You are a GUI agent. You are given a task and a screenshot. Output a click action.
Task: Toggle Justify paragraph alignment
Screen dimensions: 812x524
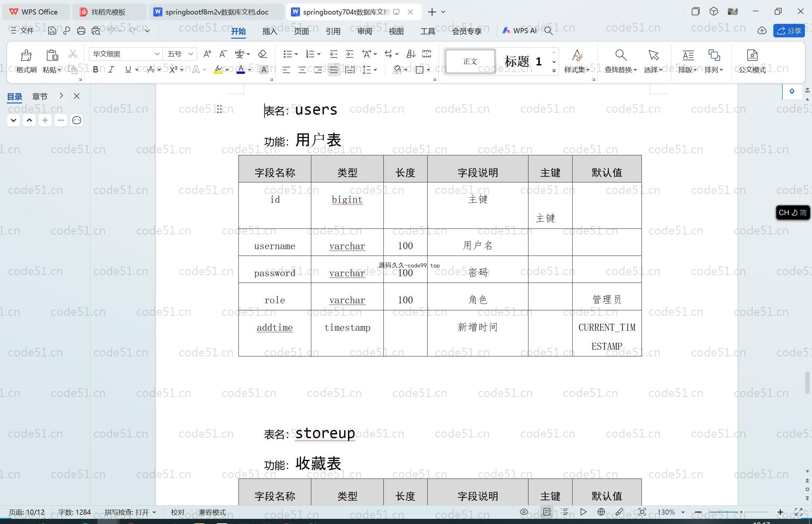coord(334,70)
